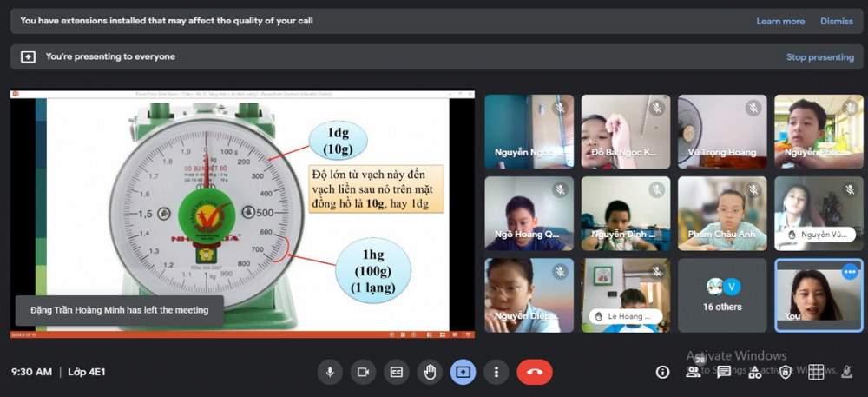Click the present screen icon

(463, 372)
